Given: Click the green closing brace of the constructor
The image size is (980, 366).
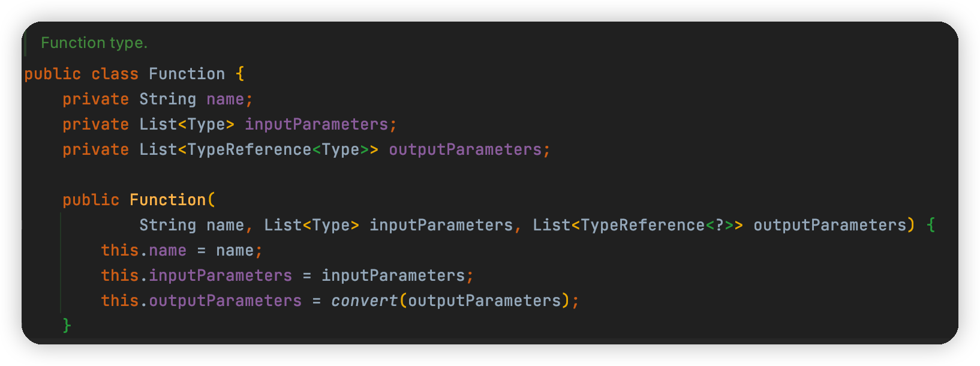Looking at the screenshot, I should pos(67,326).
